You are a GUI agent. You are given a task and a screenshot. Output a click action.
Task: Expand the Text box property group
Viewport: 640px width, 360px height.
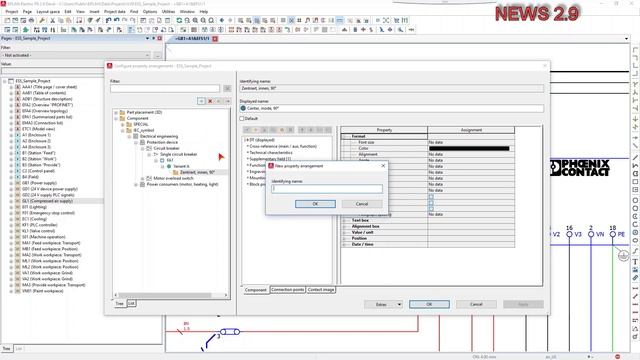[344, 220]
